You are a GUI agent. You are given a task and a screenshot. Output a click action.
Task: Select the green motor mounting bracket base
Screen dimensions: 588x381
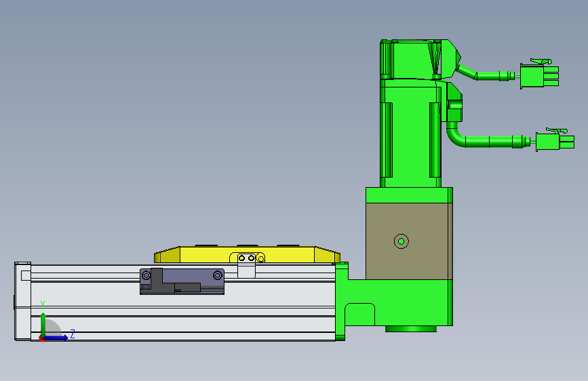click(x=397, y=303)
